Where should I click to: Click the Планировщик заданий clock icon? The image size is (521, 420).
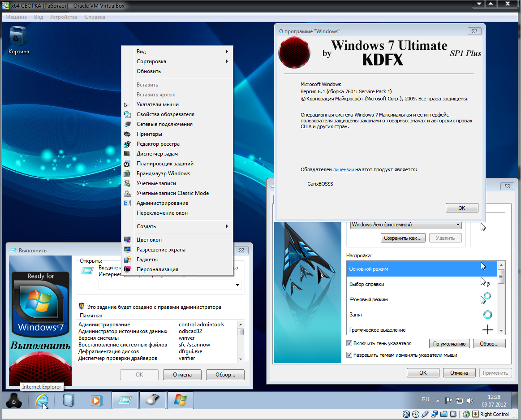pyautogui.click(x=127, y=164)
